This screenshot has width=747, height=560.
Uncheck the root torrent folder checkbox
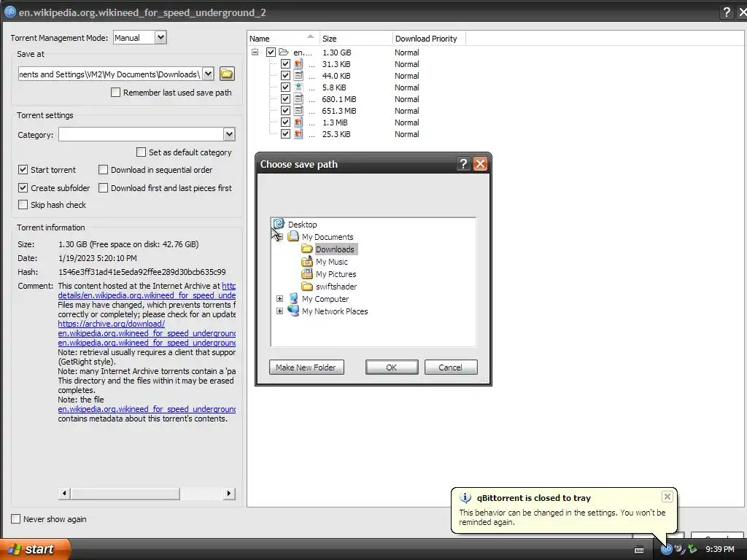tap(271, 52)
